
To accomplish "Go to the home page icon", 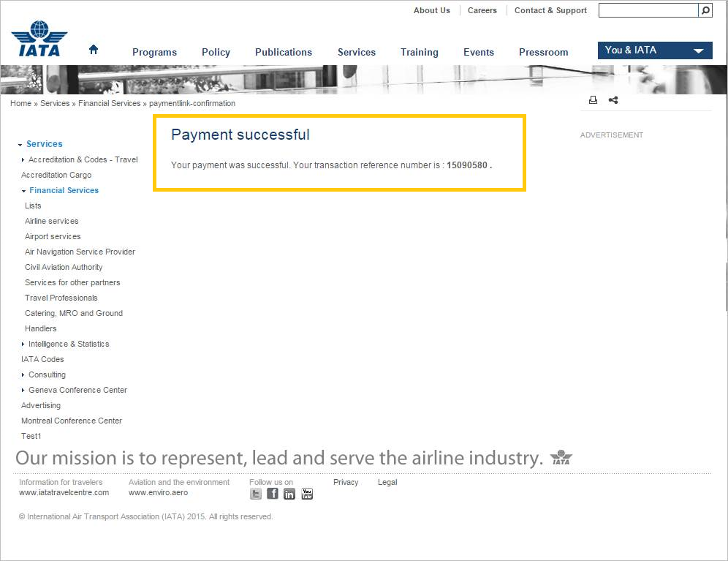I will tap(94, 49).
